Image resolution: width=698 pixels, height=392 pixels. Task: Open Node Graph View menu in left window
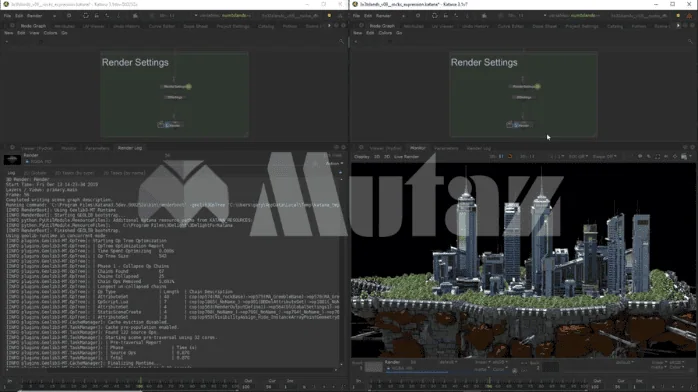34,33
